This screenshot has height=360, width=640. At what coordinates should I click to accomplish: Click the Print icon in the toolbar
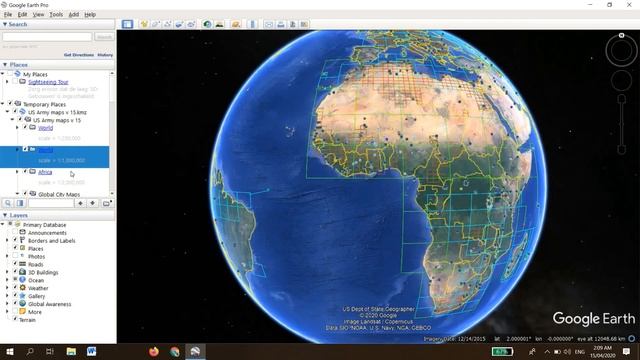pos(281,24)
